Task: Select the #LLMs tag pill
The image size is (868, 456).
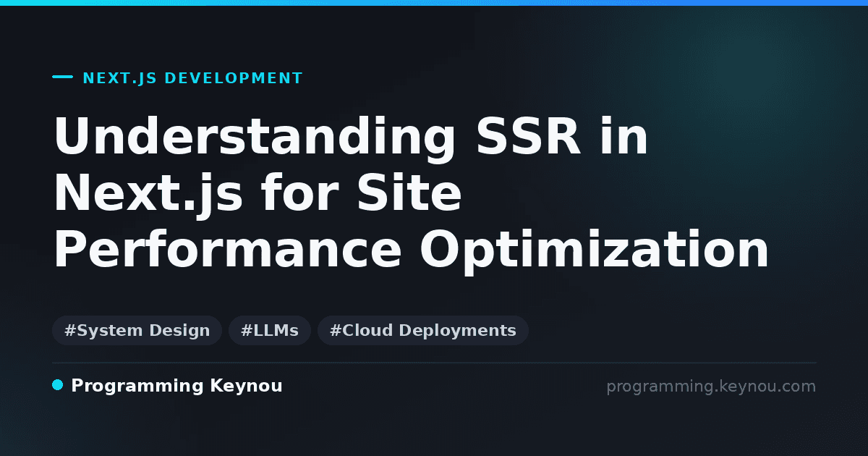Action: click(270, 331)
